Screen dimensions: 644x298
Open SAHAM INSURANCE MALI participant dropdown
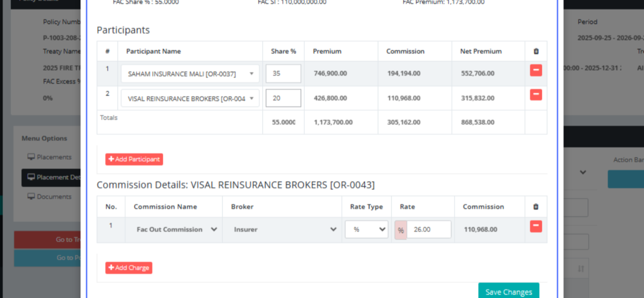(x=190, y=74)
